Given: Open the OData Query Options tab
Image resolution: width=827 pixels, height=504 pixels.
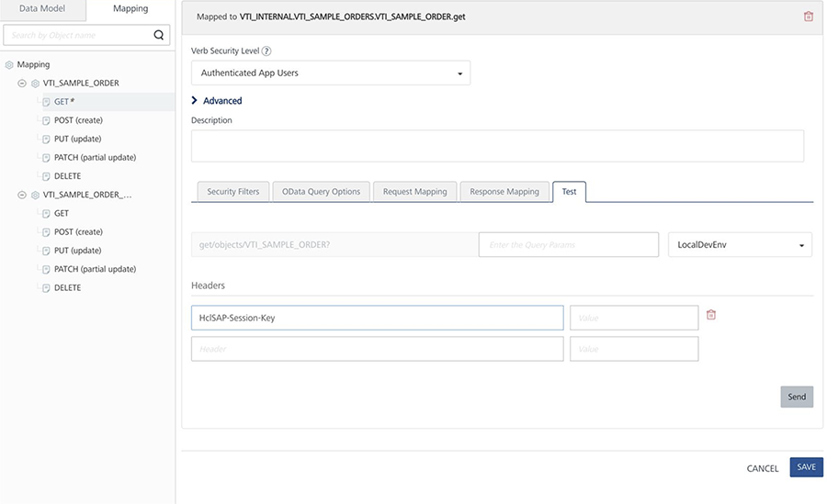Looking at the screenshot, I should pyautogui.click(x=321, y=192).
